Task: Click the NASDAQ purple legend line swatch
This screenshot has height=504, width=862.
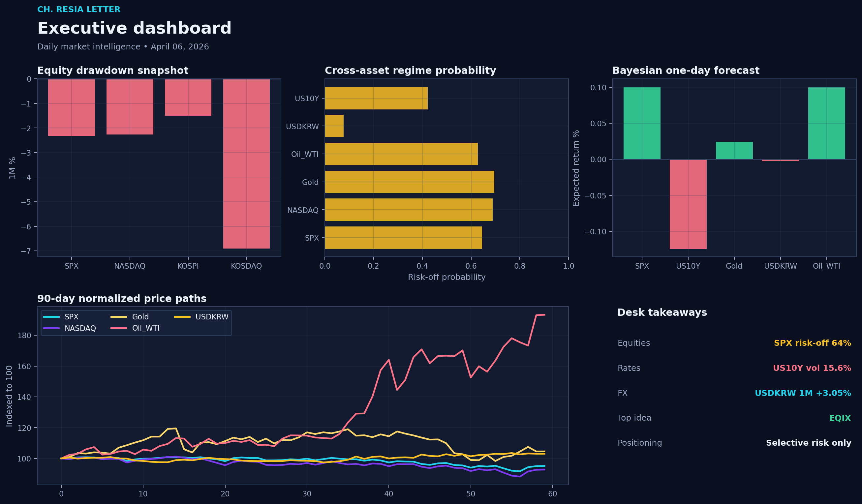Action: tap(51, 328)
